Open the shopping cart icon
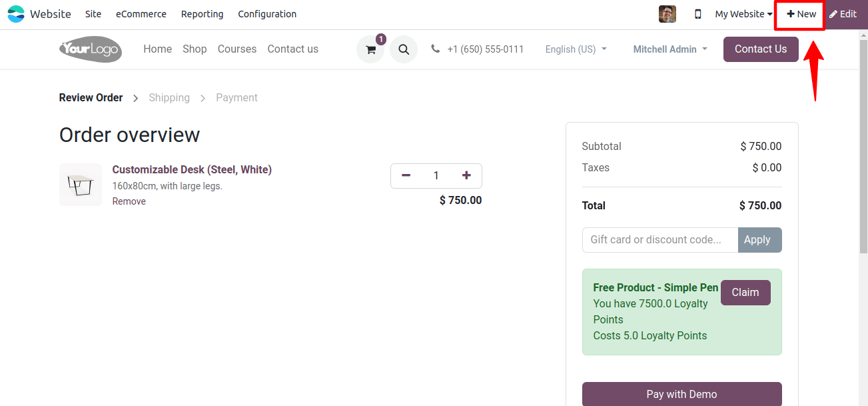 pos(370,49)
